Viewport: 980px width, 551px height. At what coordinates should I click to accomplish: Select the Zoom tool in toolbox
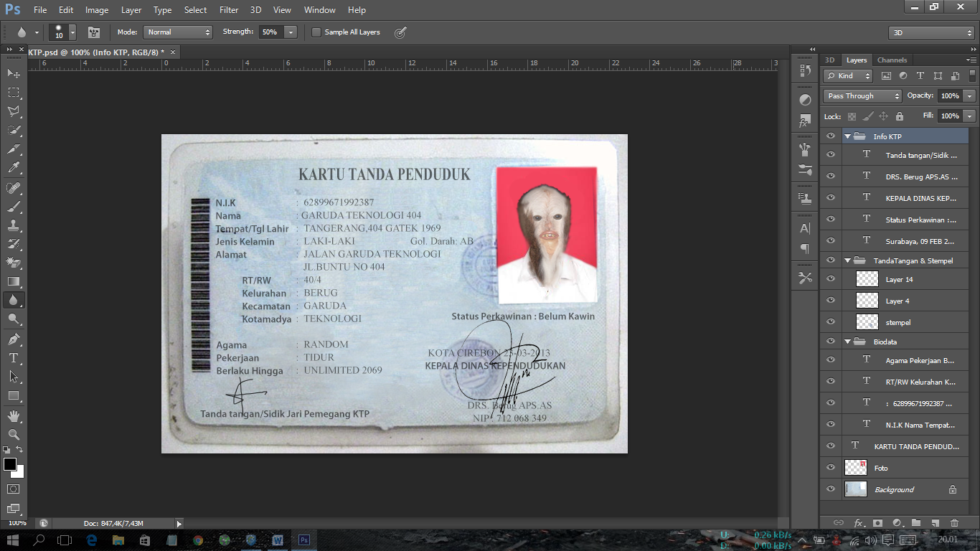click(14, 435)
